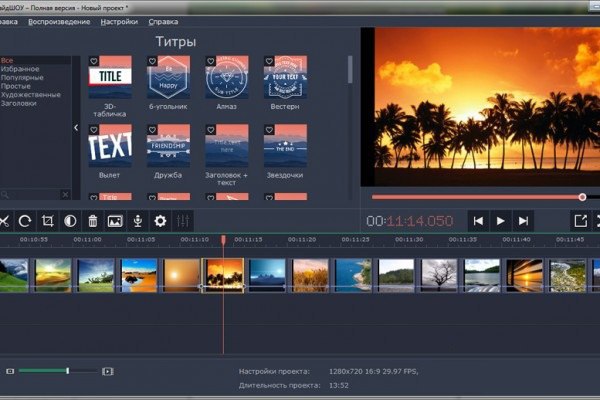The width and height of the screenshot is (600, 400).
Task: Click the 00:11:20 ruler time label
Action: point(302,239)
